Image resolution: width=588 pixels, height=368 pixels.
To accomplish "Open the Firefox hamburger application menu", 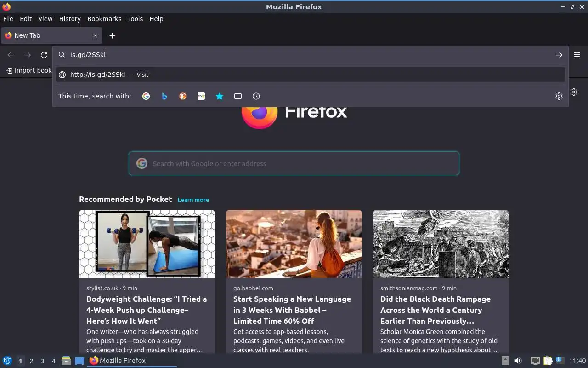I will point(577,55).
